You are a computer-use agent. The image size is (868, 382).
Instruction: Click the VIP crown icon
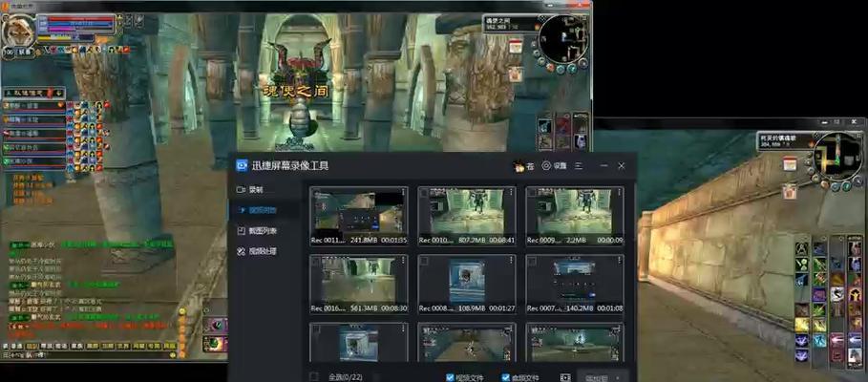coord(519,165)
